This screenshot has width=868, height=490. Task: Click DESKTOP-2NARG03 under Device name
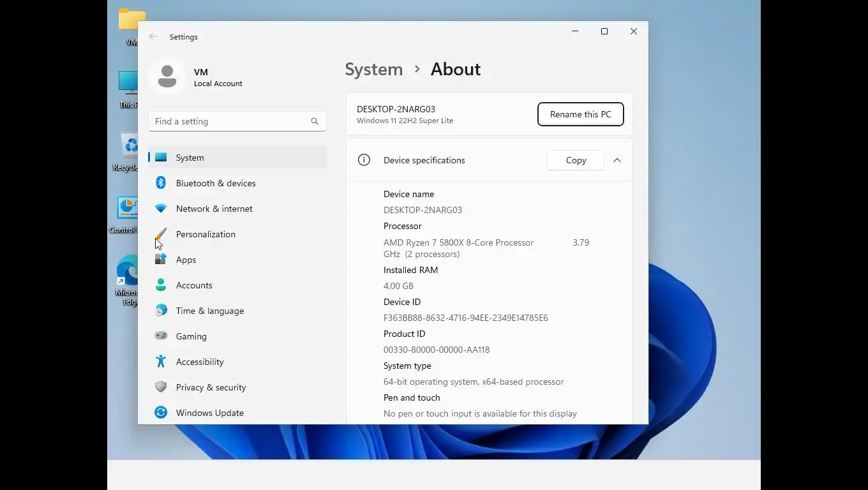tap(423, 210)
